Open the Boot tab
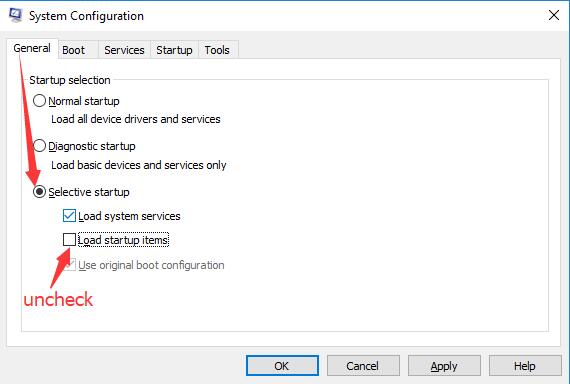The height and width of the screenshot is (384, 570). coord(73,50)
